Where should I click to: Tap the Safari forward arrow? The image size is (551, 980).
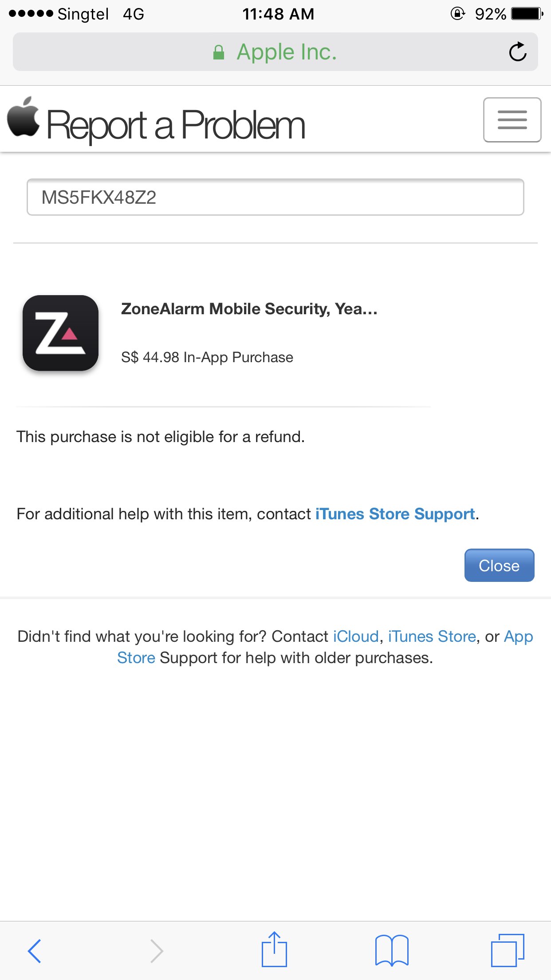point(156,951)
